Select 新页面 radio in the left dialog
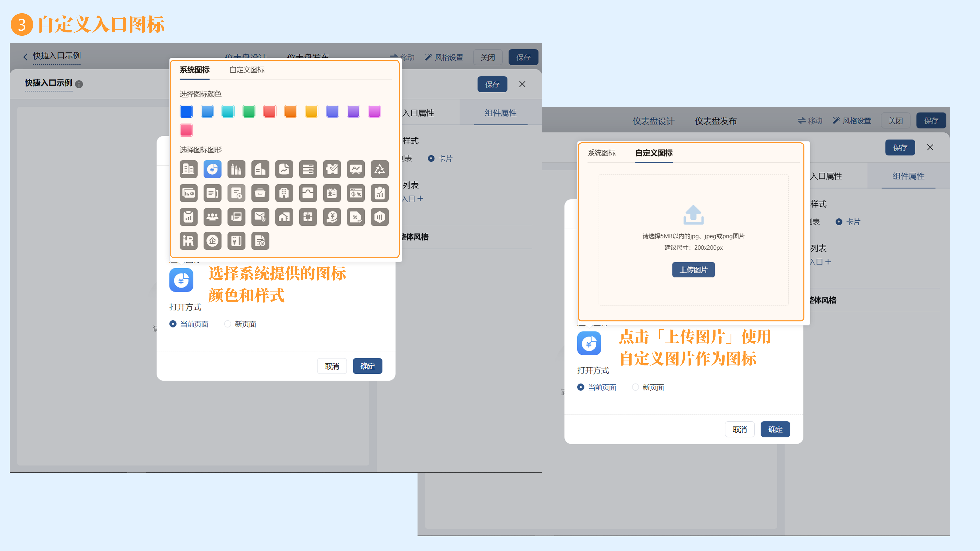 coord(227,324)
